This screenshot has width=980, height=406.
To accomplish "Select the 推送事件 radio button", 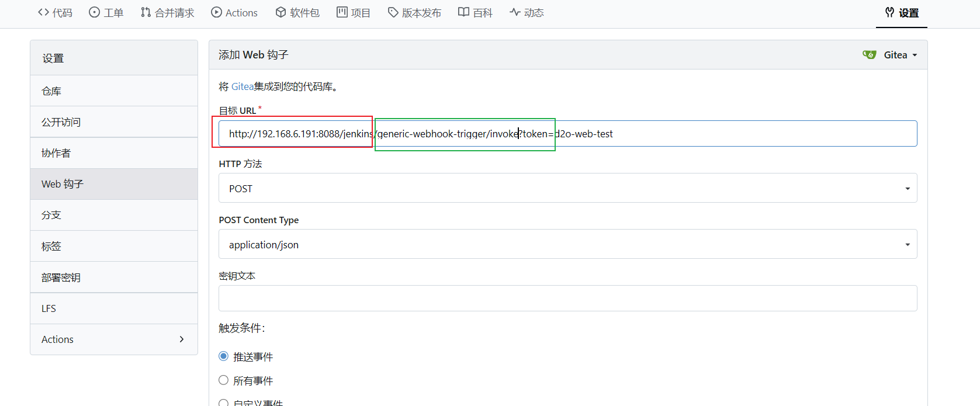I will [x=223, y=356].
